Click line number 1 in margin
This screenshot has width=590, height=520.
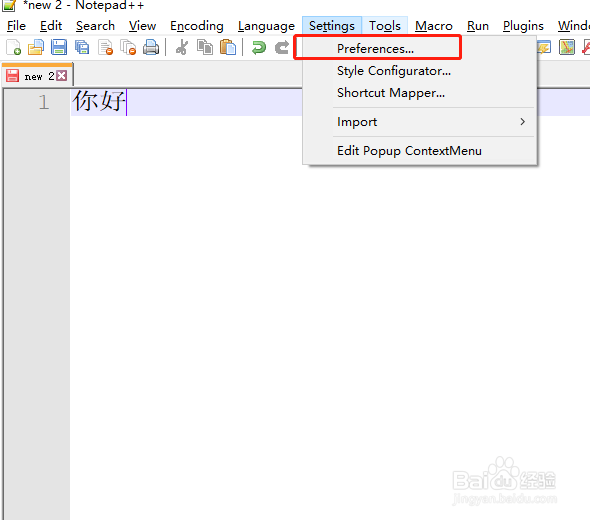pyautogui.click(x=44, y=102)
